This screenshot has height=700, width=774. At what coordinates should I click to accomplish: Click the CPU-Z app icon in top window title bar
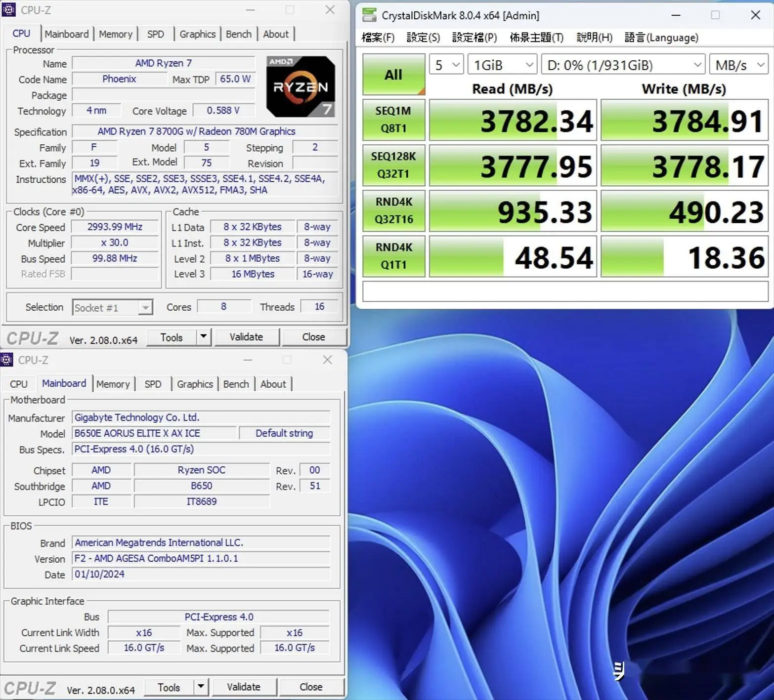point(8,10)
